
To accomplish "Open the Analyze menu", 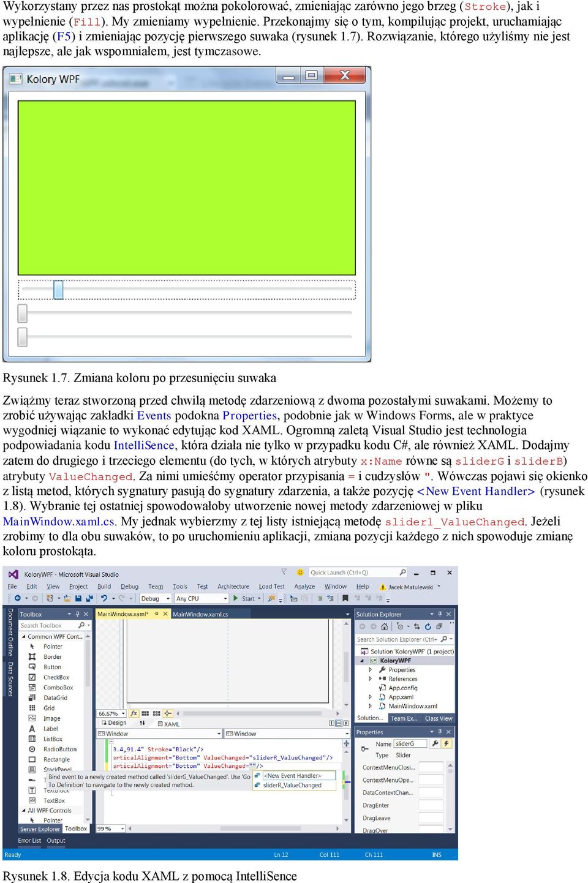I will tap(304, 587).
